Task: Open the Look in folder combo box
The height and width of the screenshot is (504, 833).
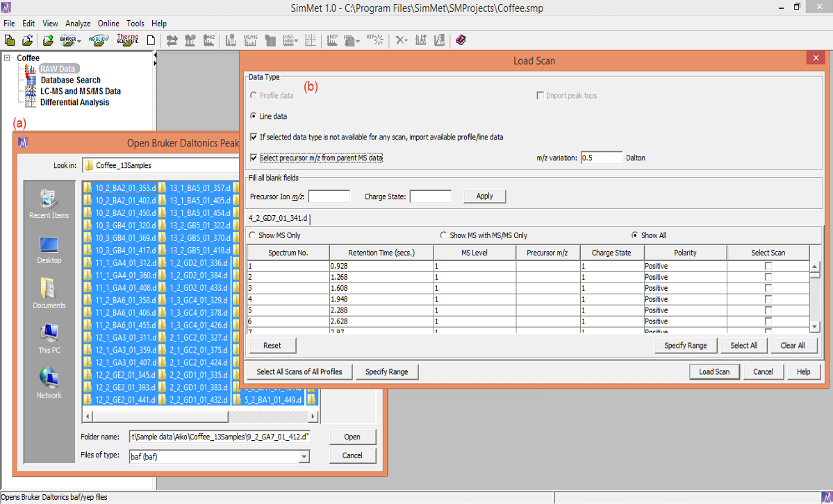Action: [x=160, y=166]
